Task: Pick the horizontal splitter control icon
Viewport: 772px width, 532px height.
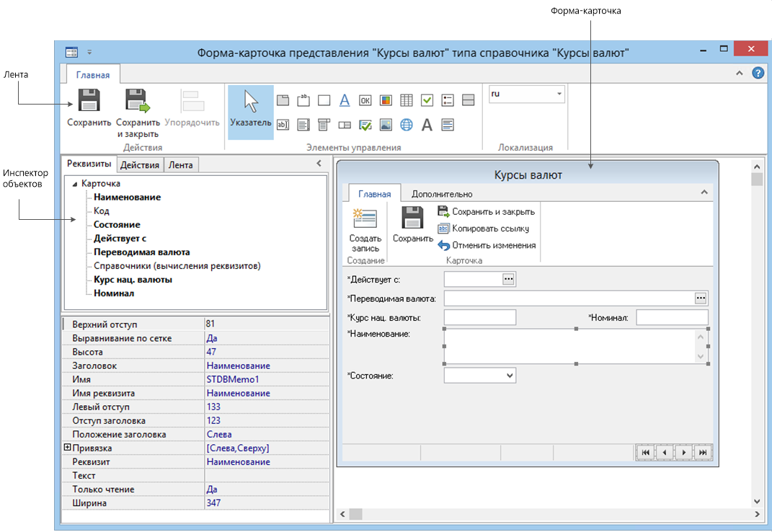Action: (469, 100)
